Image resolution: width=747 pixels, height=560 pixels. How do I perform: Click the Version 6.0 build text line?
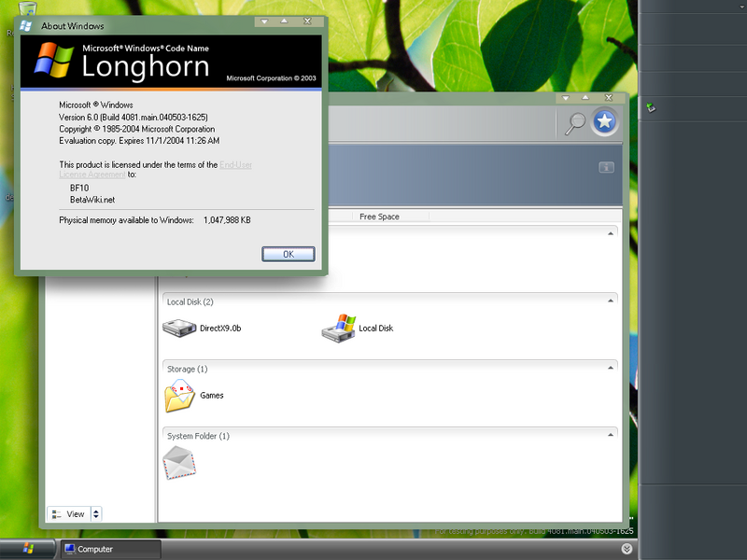tap(134, 118)
